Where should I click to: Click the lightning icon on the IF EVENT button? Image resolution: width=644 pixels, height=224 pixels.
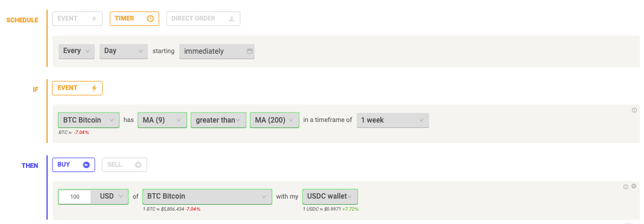coord(94,88)
